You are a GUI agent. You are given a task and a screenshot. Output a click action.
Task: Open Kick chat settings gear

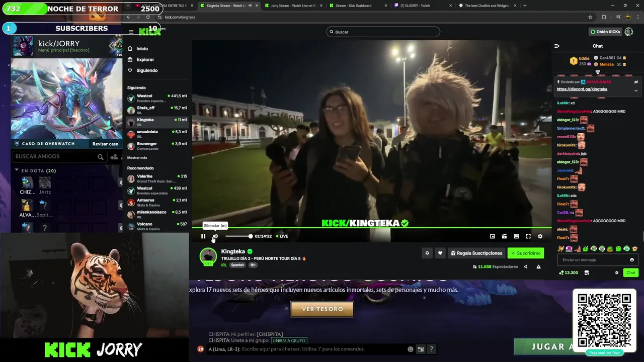(617, 273)
